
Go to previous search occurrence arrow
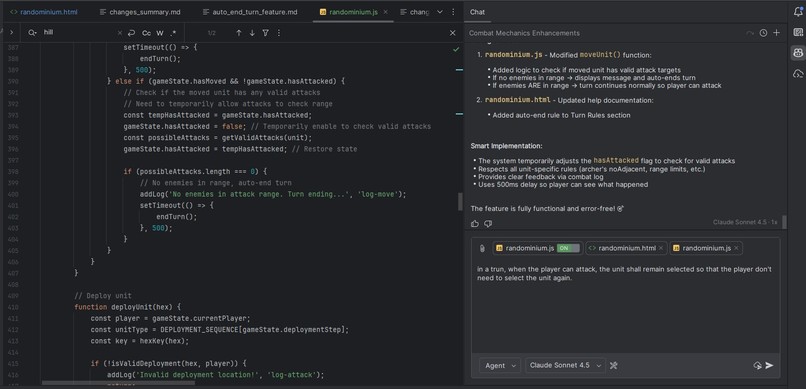tap(239, 33)
